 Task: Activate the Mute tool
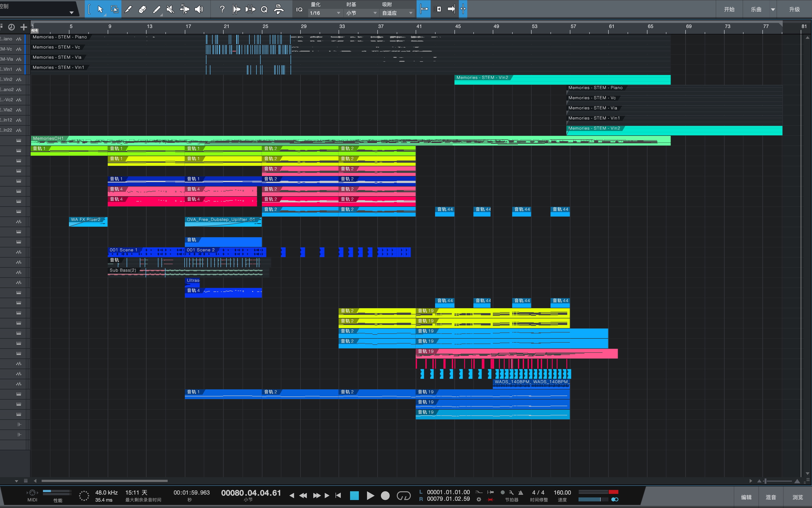pyautogui.click(x=171, y=9)
